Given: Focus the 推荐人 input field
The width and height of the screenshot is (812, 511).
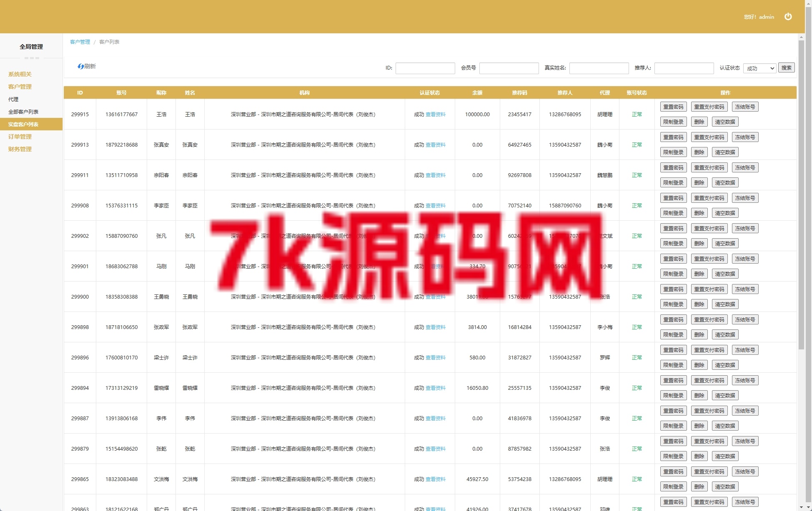Looking at the screenshot, I should tap(684, 68).
